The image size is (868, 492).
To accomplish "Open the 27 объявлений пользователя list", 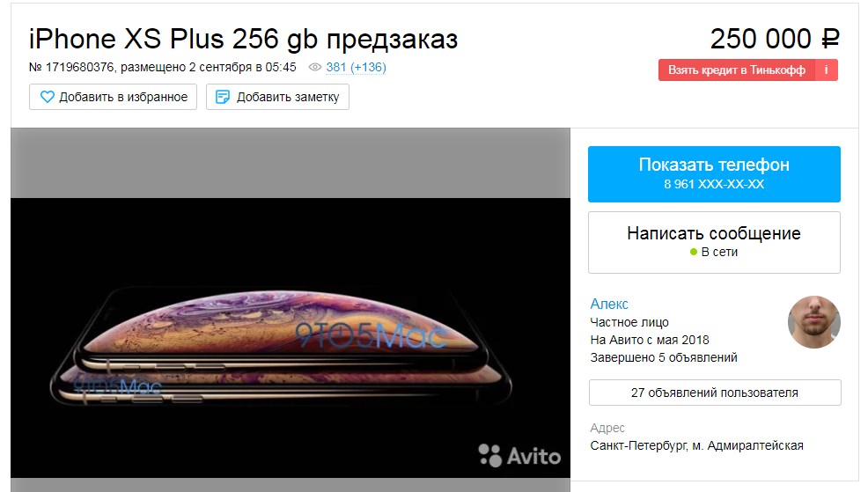I will [715, 393].
